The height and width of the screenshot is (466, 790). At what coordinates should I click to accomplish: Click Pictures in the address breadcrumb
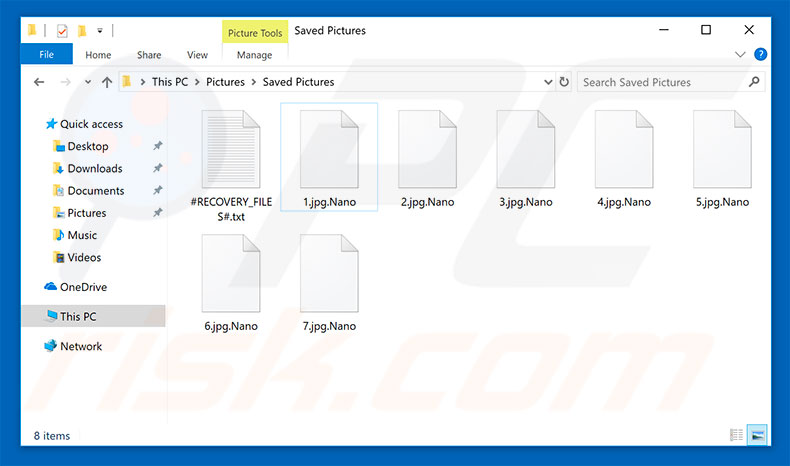click(x=225, y=82)
